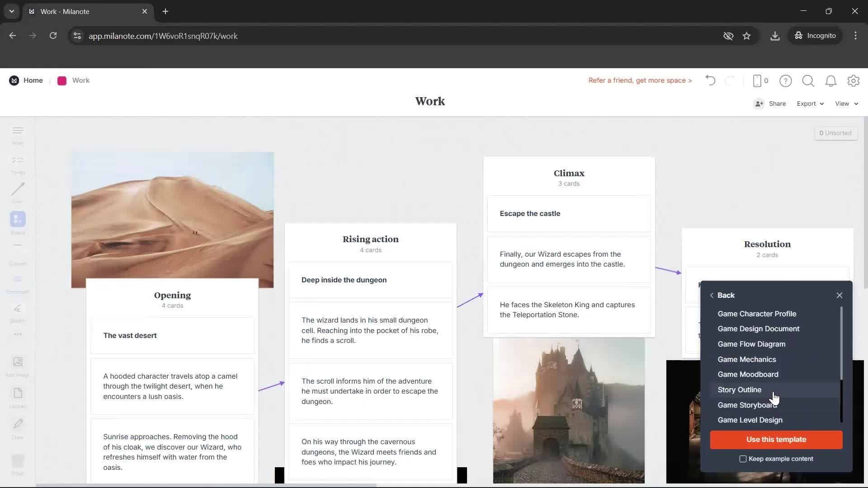Select the Line tool

(17, 192)
